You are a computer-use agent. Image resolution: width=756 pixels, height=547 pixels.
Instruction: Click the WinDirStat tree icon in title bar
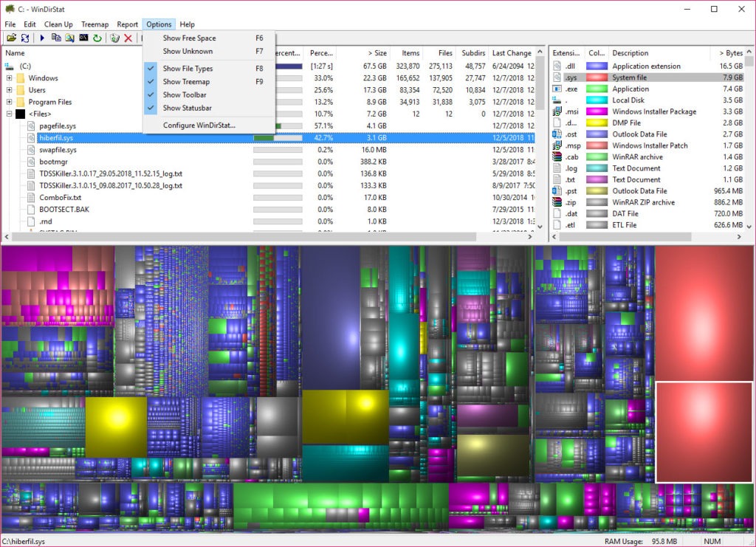coord(10,9)
